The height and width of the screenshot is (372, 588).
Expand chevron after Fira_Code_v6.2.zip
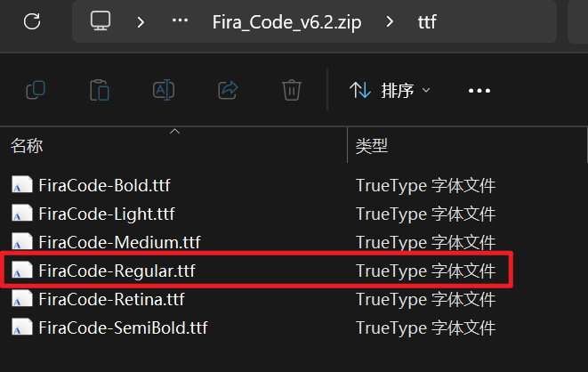[x=390, y=21]
